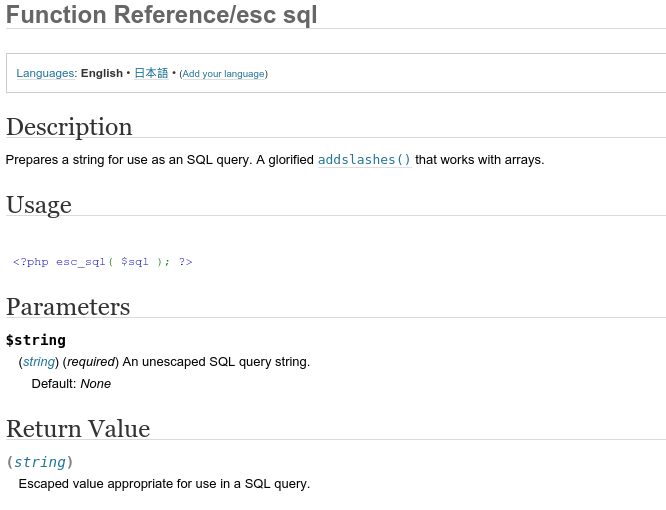Click the Function Reference/esc sql page title
The width and height of the screenshot is (666, 510).
[161, 14]
